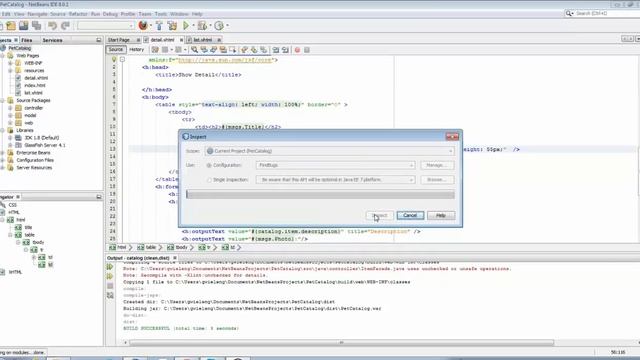The image size is (640, 360).
Task: Click the Output panel horizontal scrollbar
Action: click(341, 343)
